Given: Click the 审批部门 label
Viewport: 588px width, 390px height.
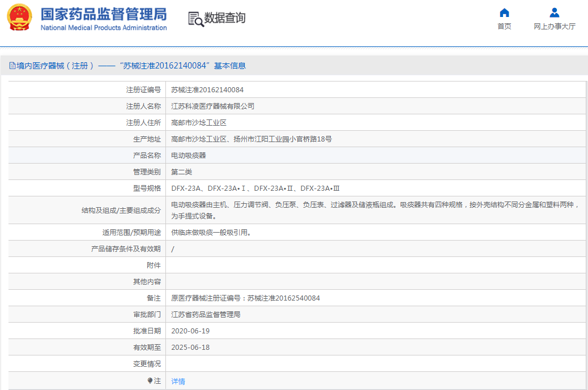Looking at the screenshot, I should point(147,315).
